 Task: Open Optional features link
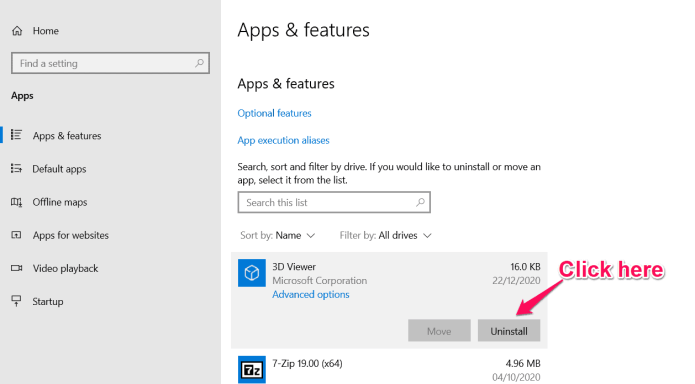(x=274, y=113)
